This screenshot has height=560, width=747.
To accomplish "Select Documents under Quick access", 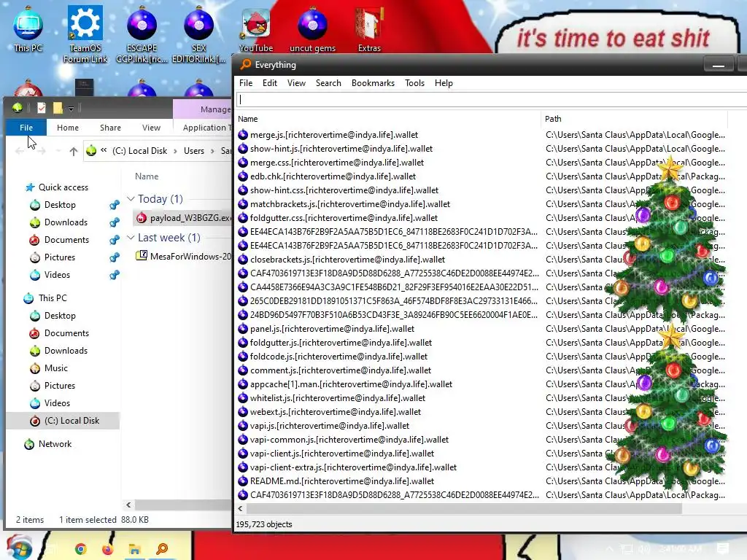I will pyautogui.click(x=66, y=239).
